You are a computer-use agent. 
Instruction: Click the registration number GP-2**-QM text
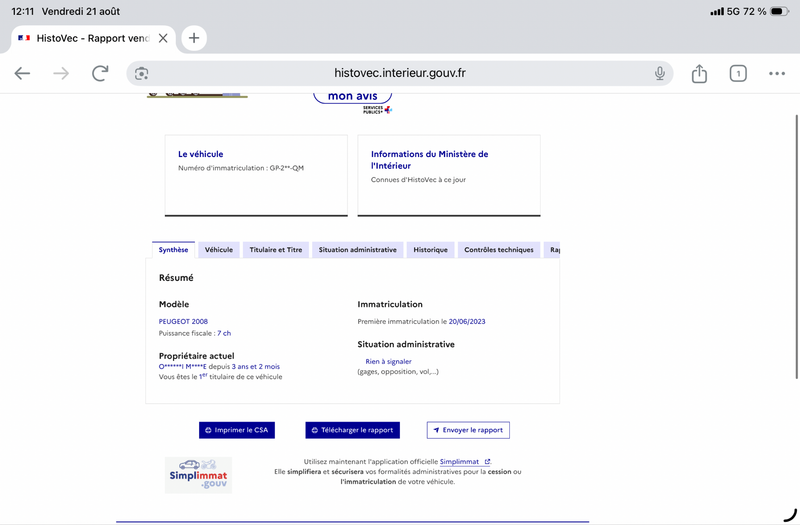(x=287, y=168)
